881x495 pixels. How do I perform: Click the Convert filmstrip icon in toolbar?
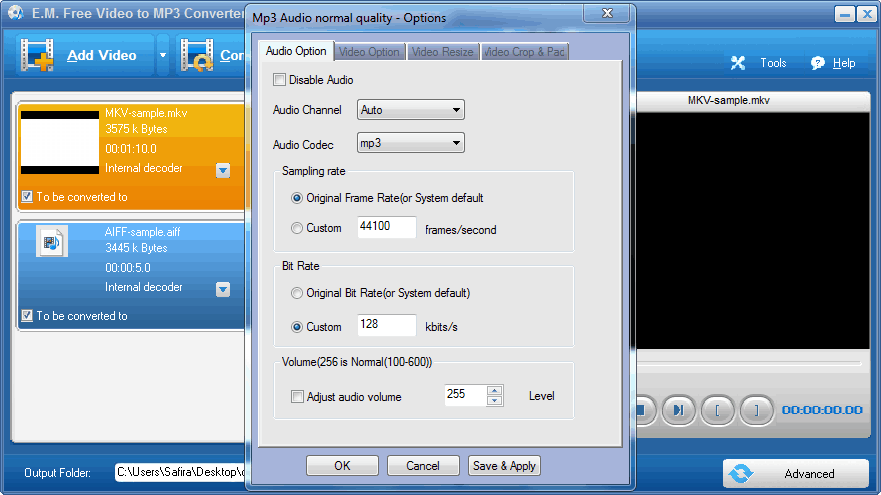click(197, 55)
